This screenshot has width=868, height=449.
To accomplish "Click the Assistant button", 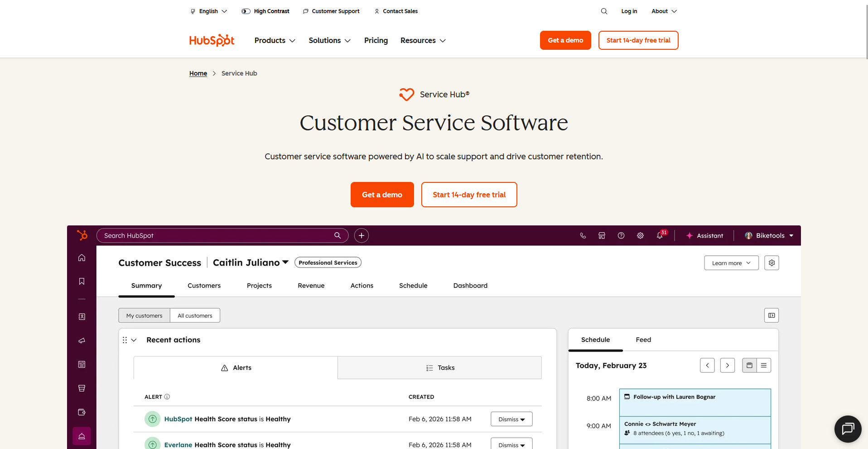I will [x=704, y=235].
